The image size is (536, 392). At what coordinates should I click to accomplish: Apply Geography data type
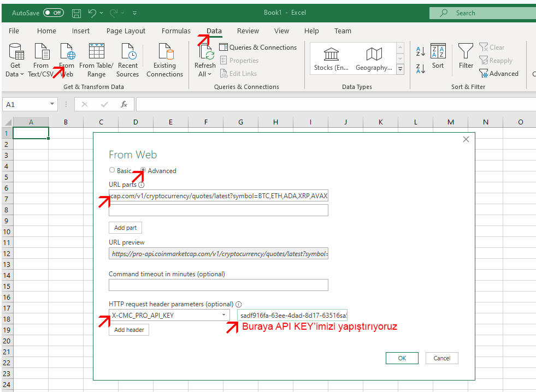click(x=374, y=59)
